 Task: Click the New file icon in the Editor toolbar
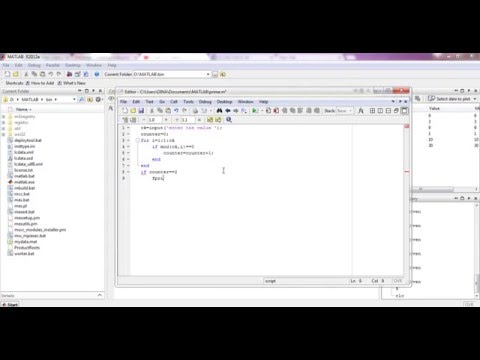coord(125,111)
